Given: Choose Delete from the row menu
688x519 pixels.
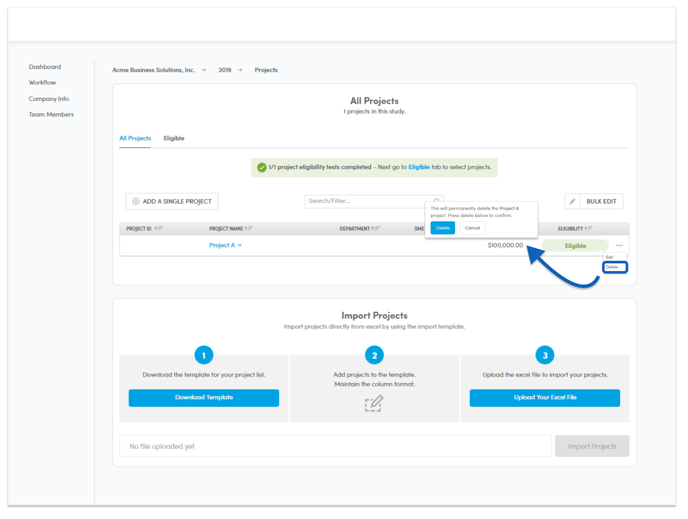Looking at the screenshot, I should pos(615,267).
